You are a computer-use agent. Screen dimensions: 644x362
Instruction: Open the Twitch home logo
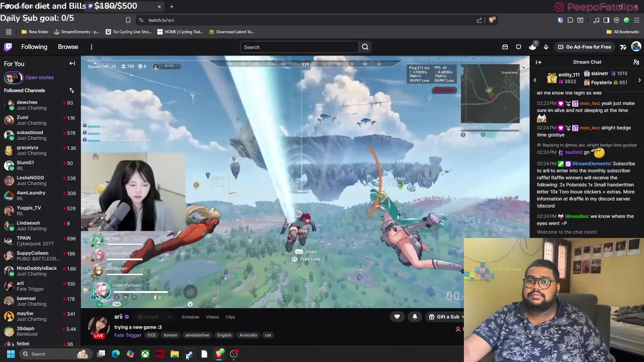[x=9, y=47]
